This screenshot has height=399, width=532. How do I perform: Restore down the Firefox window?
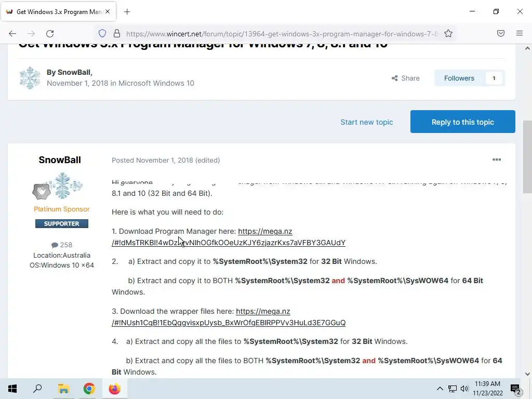[x=496, y=11]
